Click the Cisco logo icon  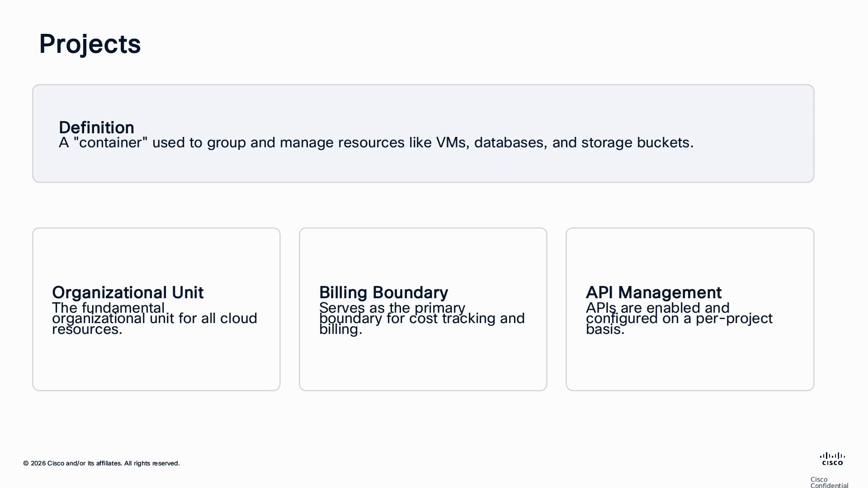click(832, 459)
